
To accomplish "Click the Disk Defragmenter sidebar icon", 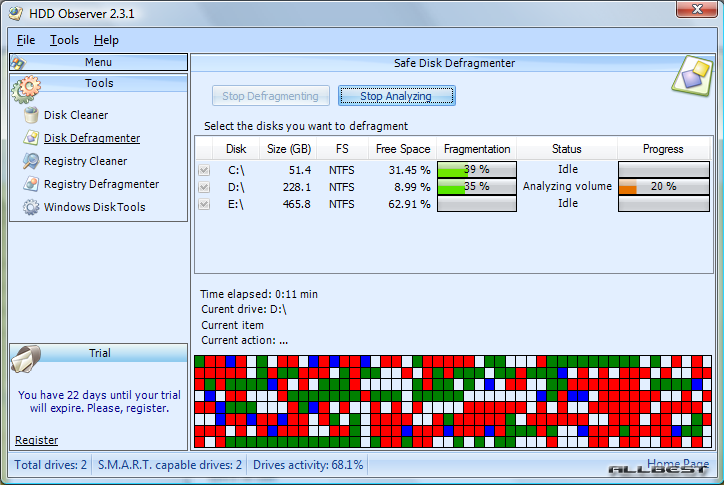I will point(31,138).
